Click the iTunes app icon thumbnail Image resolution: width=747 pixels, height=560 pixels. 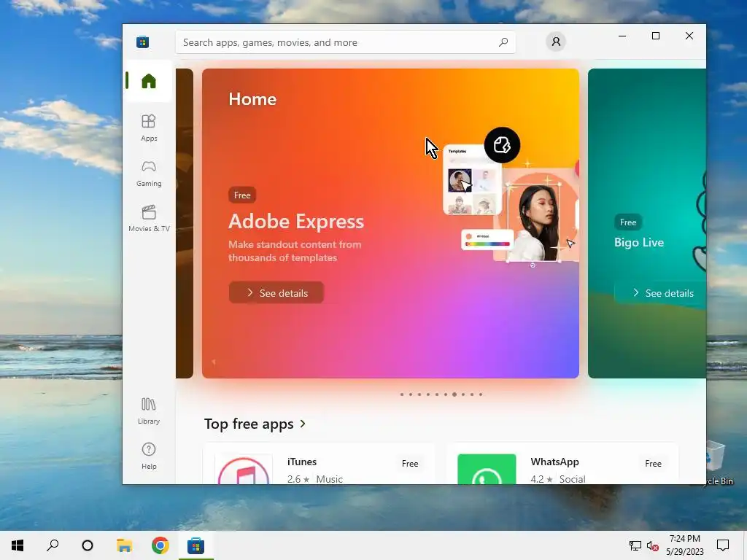(x=244, y=470)
